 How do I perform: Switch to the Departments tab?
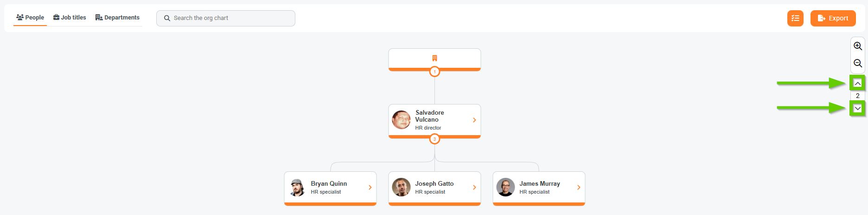117,18
